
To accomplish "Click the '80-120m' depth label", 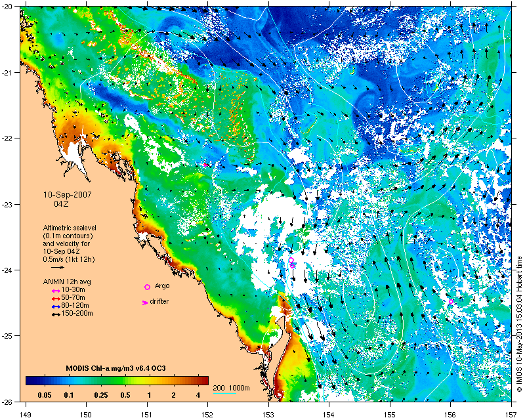I will (x=75, y=305).
